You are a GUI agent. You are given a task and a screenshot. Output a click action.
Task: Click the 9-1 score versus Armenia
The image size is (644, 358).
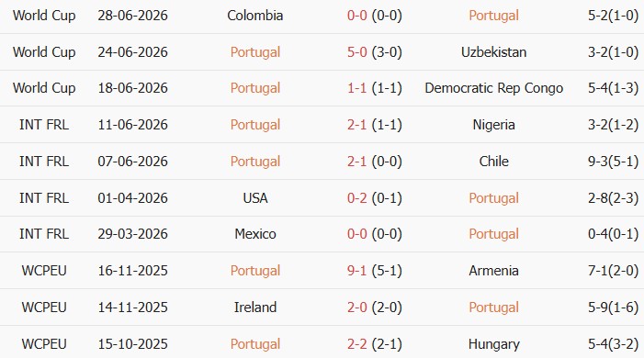pos(357,271)
